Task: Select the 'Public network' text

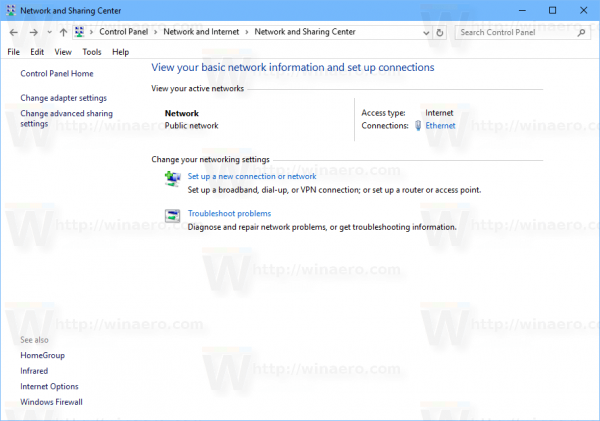Action: 191,126
